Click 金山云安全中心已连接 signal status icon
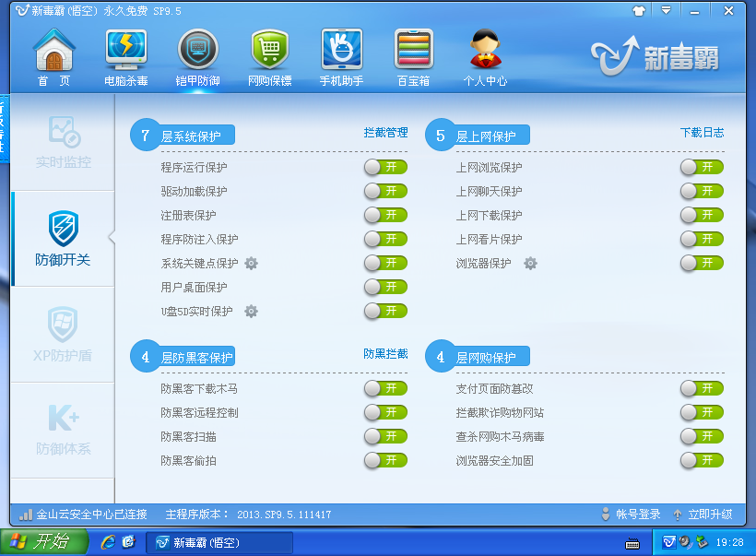756x556 pixels. click(26, 515)
